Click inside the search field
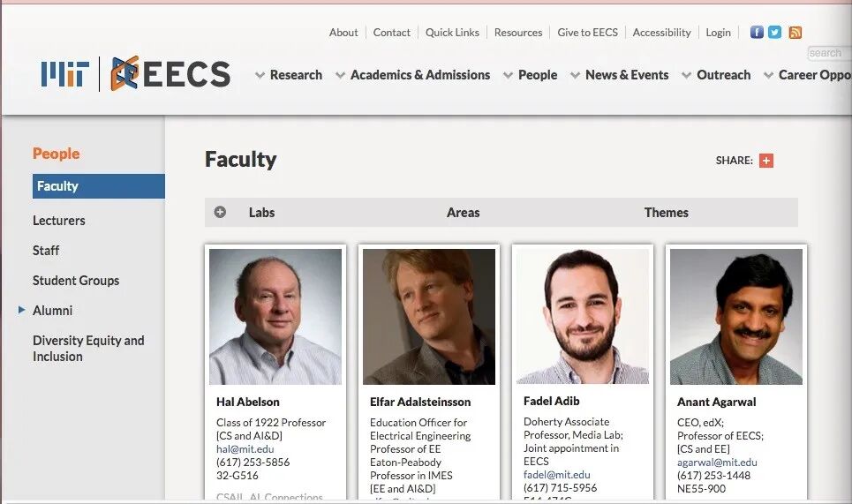Image resolution: width=852 pixels, height=504 pixels. 829,53
